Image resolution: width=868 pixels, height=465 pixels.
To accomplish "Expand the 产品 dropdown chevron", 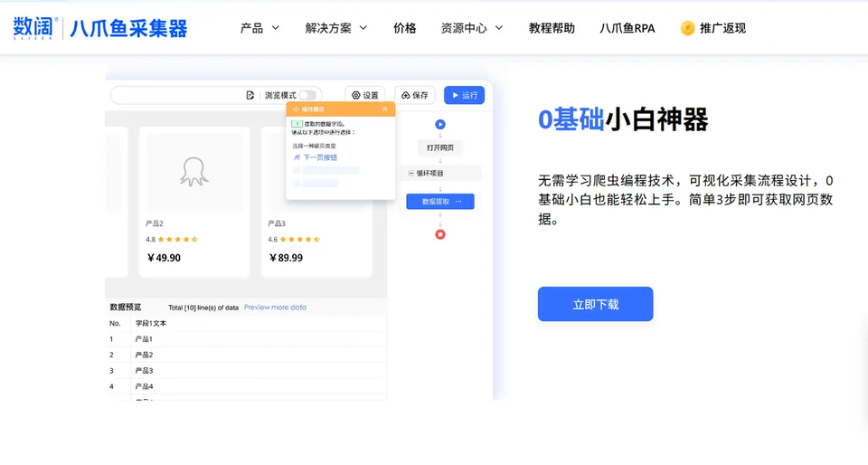I will [x=275, y=28].
